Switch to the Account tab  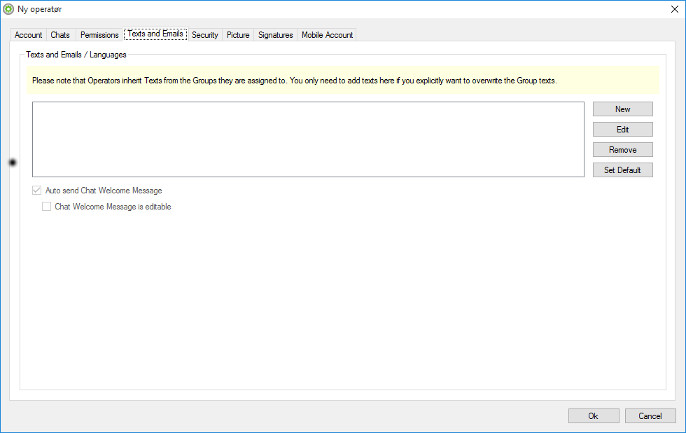point(28,35)
